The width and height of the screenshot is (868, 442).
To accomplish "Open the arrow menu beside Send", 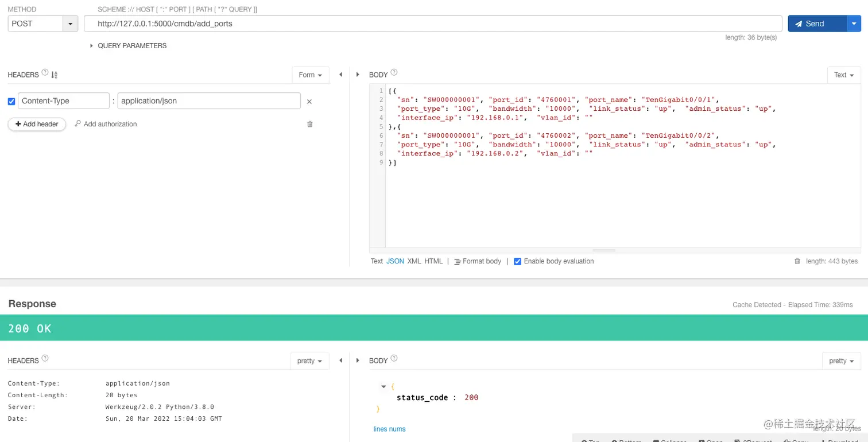I will coord(855,24).
